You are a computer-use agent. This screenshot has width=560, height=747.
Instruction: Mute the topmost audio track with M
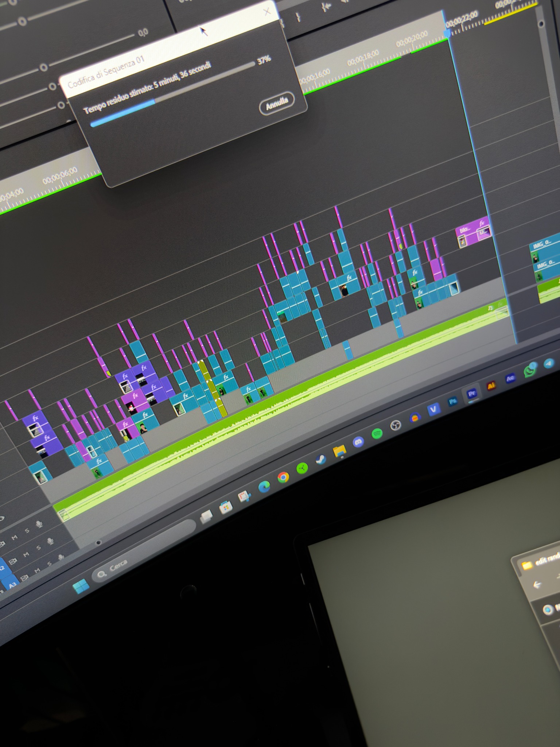tap(15, 537)
